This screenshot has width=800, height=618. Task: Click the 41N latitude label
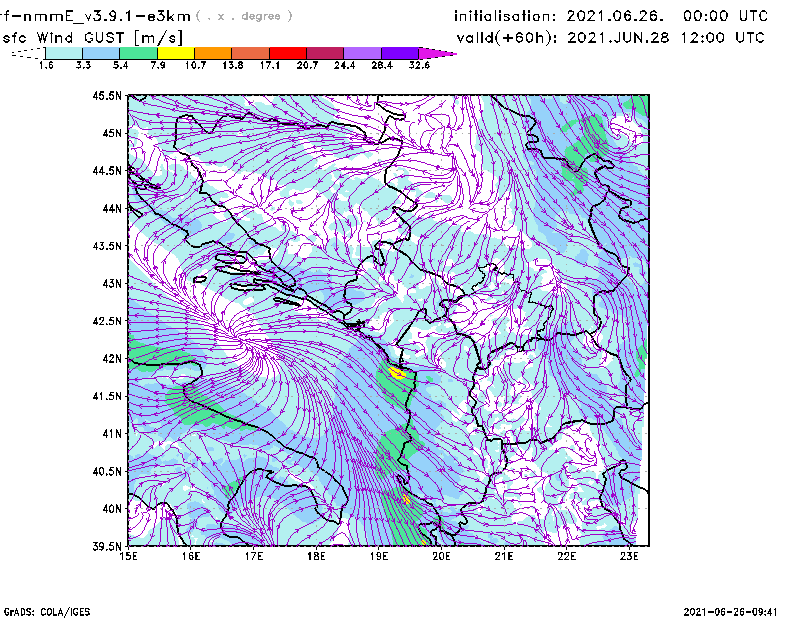(x=112, y=434)
